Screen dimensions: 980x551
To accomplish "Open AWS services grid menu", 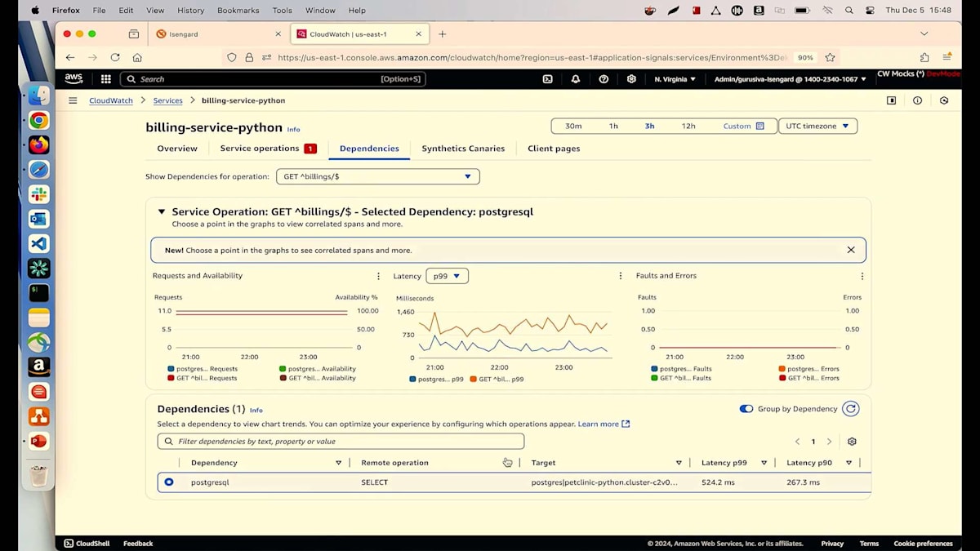I will tap(106, 79).
